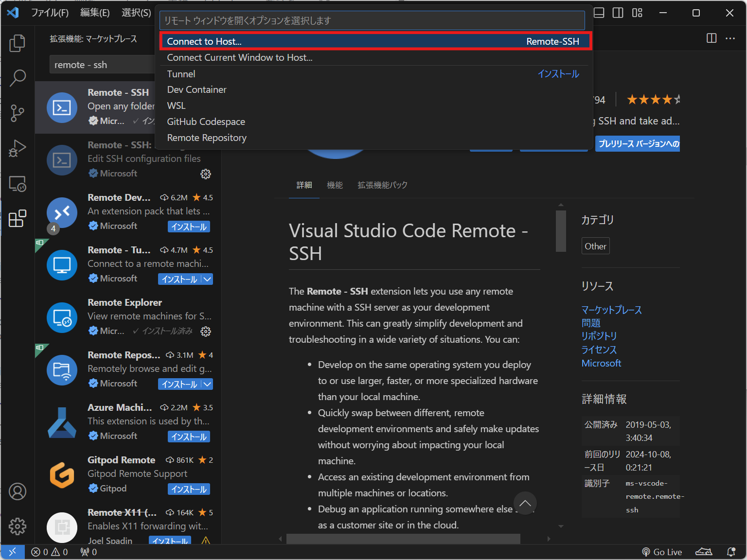Toggle the Panel visibility
The height and width of the screenshot is (560, 747).
[x=598, y=13]
